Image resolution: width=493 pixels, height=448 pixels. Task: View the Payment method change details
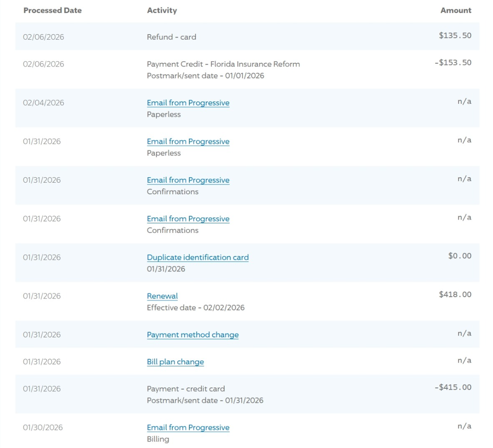(x=192, y=335)
